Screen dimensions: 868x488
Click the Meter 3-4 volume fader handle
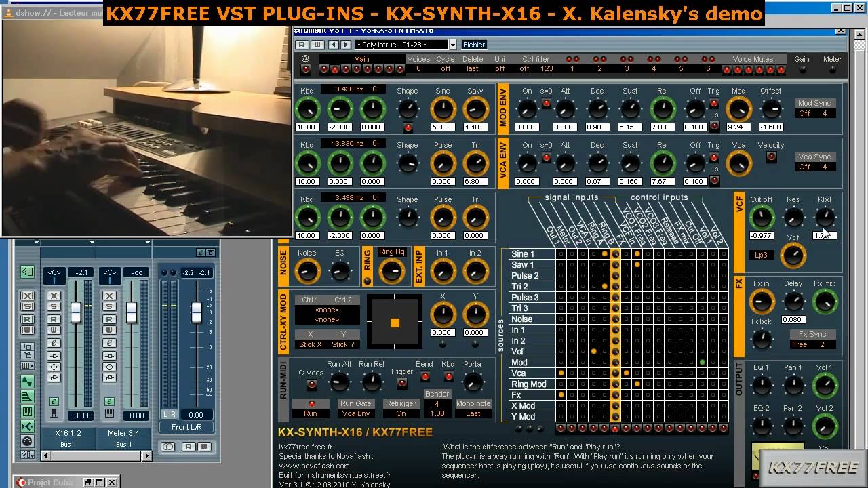pyautogui.click(x=132, y=312)
